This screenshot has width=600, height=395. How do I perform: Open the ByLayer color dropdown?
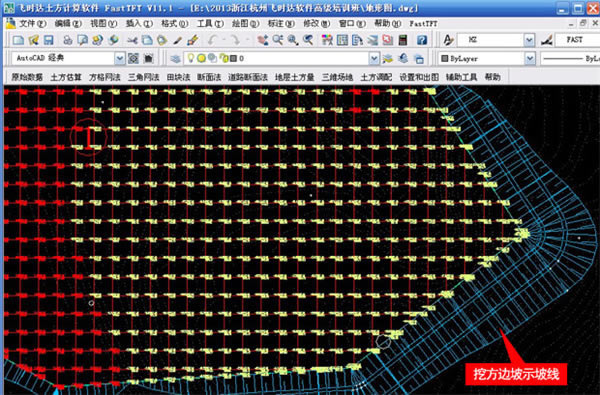click(530, 59)
